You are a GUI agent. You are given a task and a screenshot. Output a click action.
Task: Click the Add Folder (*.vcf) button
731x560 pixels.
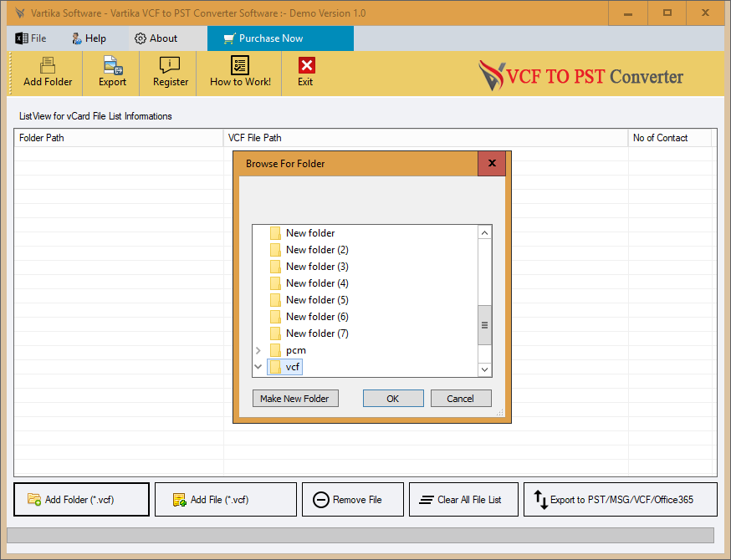(x=82, y=500)
